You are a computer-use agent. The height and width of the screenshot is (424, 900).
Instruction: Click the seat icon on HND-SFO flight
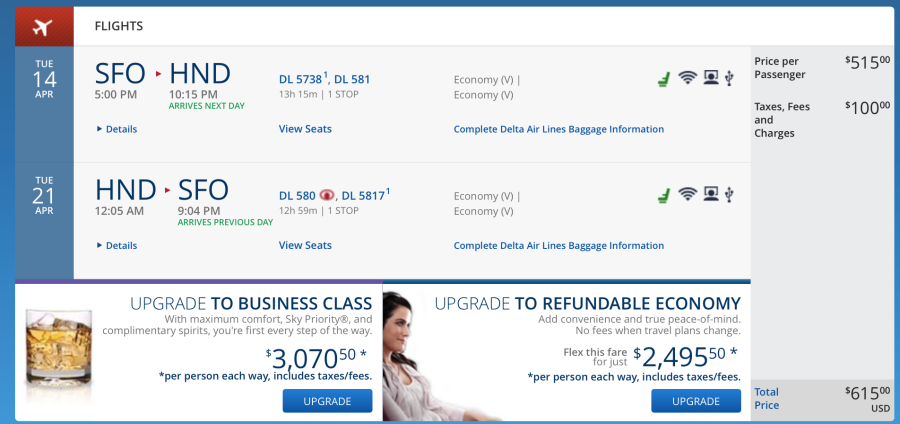[664, 196]
